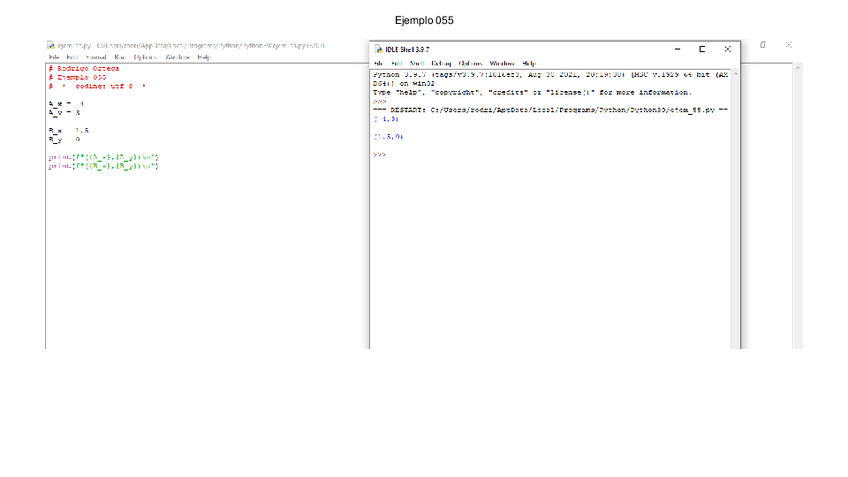848x477 pixels.
Task: Click the 'A_y = 3' code line
Action: (64, 112)
